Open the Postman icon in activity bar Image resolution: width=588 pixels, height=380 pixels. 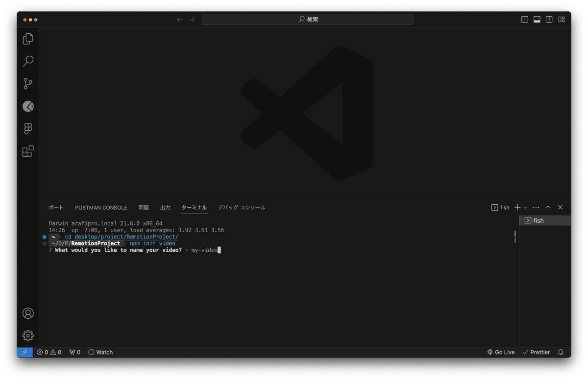click(x=28, y=106)
